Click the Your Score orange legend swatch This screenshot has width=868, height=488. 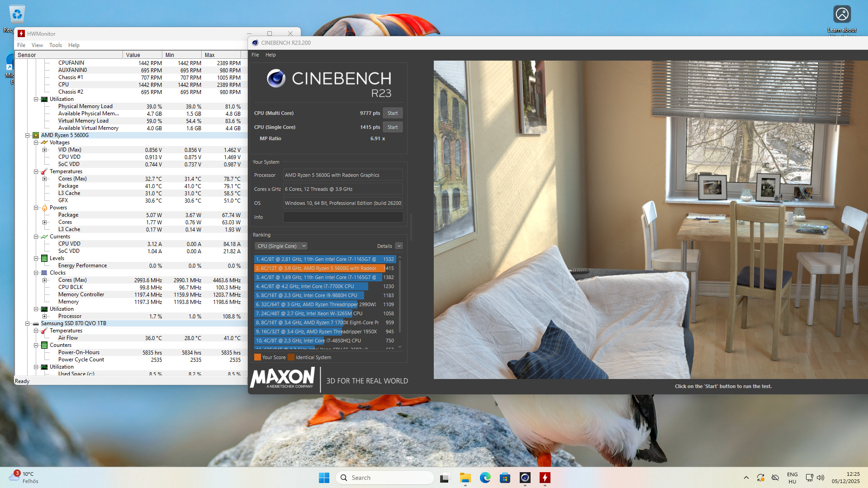(257, 357)
